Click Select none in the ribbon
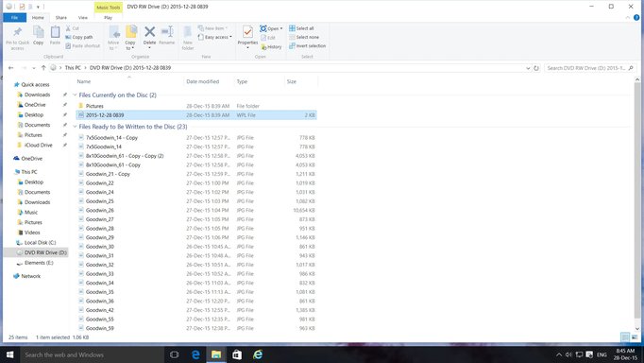The width and height of the screenshot is (644, 363). point(304,37)
